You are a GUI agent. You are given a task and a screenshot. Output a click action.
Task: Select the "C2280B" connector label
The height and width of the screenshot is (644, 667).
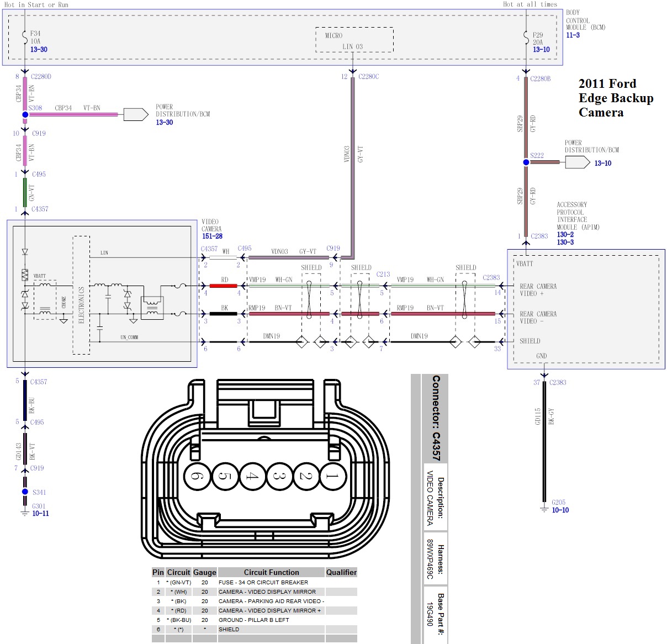click(x=541, y=79)
